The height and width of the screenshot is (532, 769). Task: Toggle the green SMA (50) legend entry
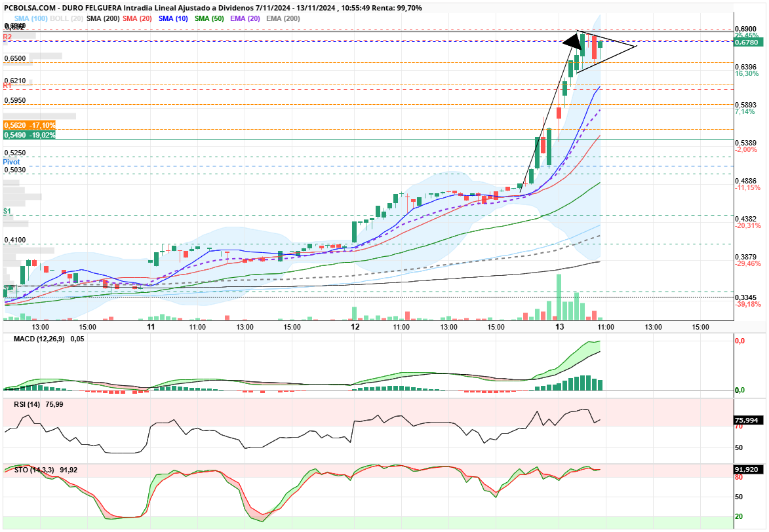(x=209, y=18)
